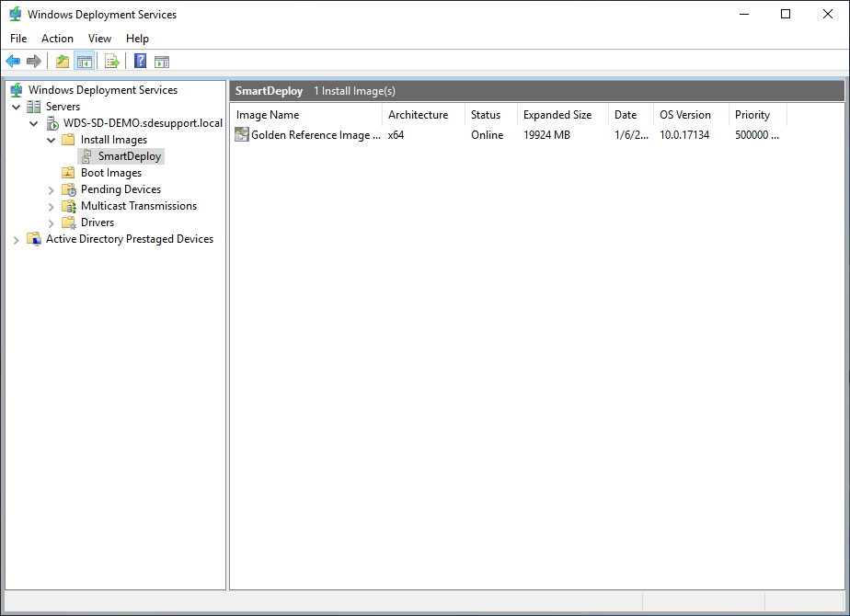Toggle the Show/Hide Console Tree toolbar icon
This screenshot has height=616, width=850.
click(85, 62)
